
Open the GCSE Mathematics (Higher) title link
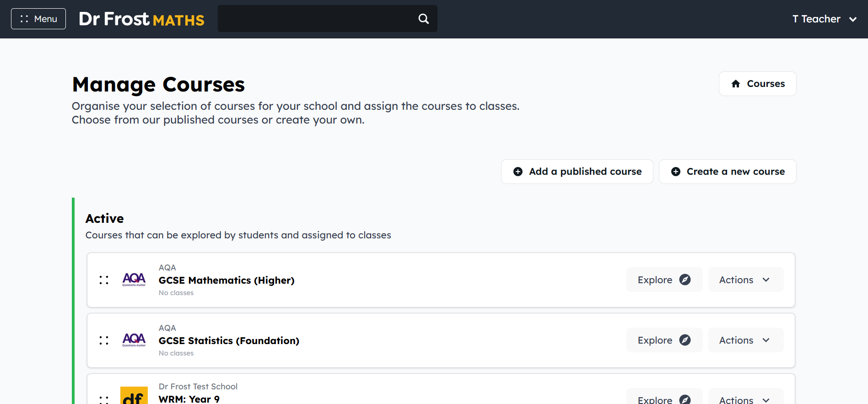226,280
